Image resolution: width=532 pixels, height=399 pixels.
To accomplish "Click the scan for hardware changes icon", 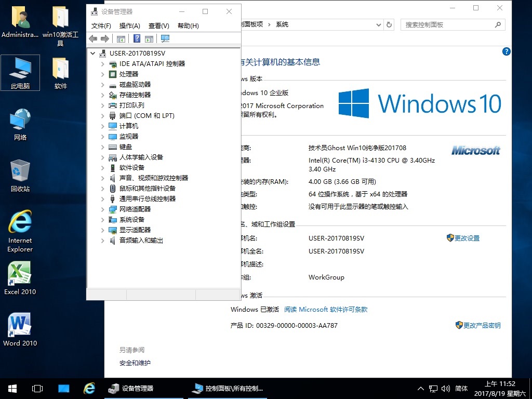I will click(x=165, y=38).
